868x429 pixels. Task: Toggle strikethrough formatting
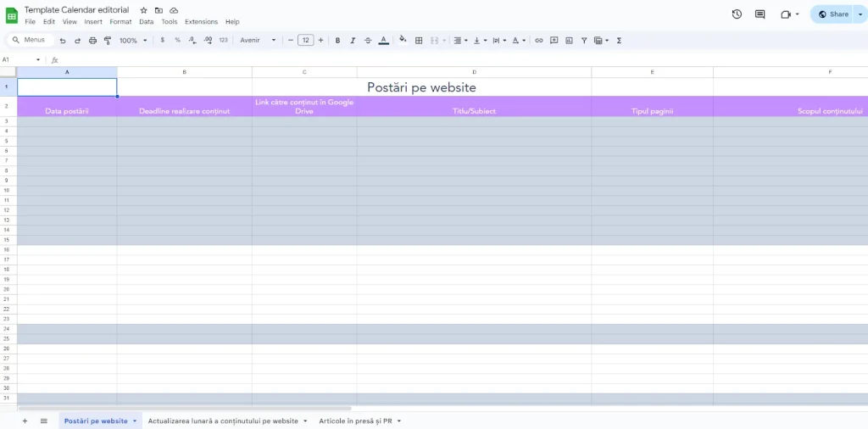point(368,40)
